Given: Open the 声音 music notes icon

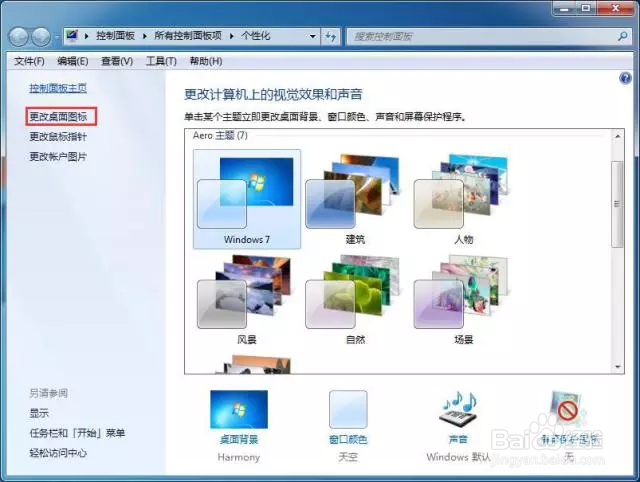Looking at the screenshot, I should tap(458, 410).
